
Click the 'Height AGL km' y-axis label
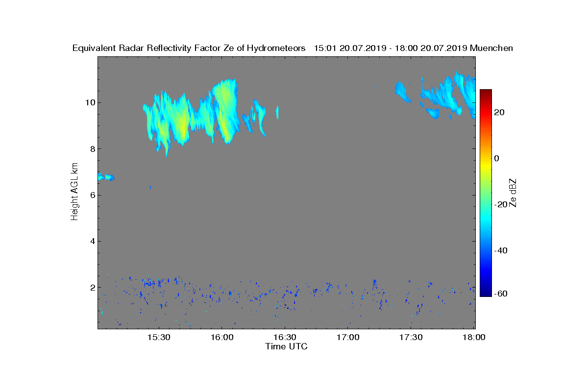coord(74,192)
